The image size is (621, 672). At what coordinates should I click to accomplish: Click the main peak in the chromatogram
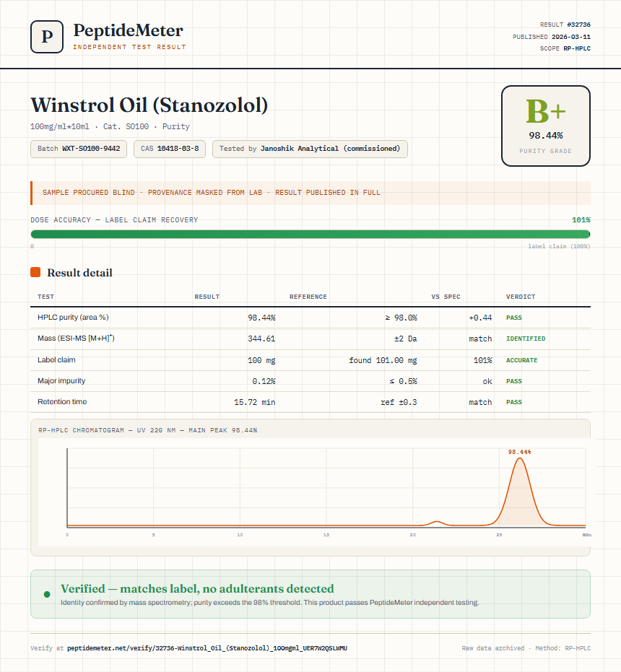520,492
